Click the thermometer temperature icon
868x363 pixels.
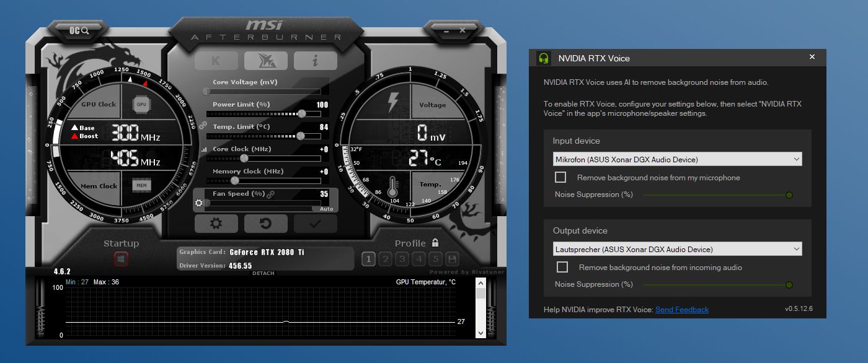click(392, 186)
